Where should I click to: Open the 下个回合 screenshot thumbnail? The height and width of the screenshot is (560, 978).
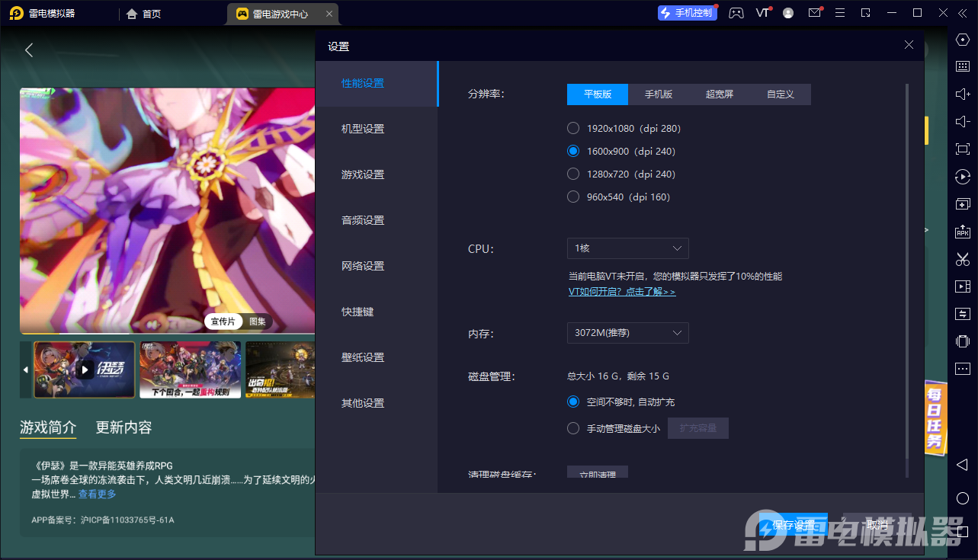(190, 370)
